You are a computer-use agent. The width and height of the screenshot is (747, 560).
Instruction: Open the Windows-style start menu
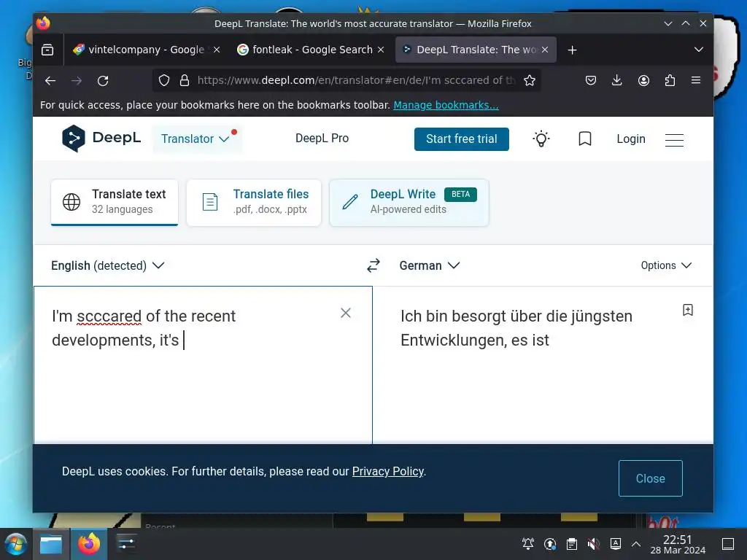click(15, 544)
